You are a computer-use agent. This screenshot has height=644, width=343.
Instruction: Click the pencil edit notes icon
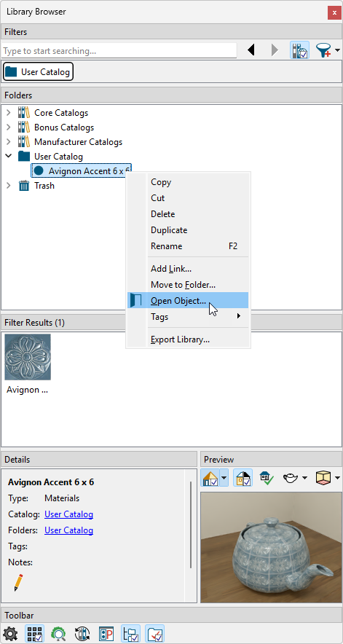coord(18,583)
